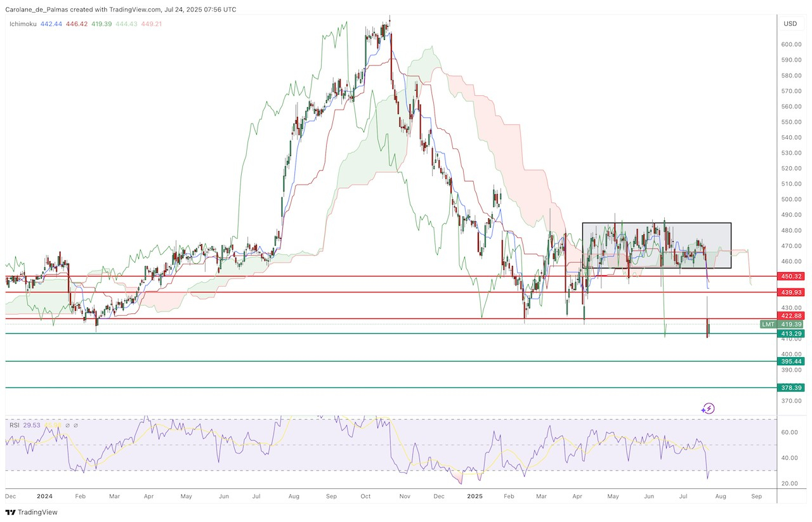Click the TradingView logo icon

point(10,512)
